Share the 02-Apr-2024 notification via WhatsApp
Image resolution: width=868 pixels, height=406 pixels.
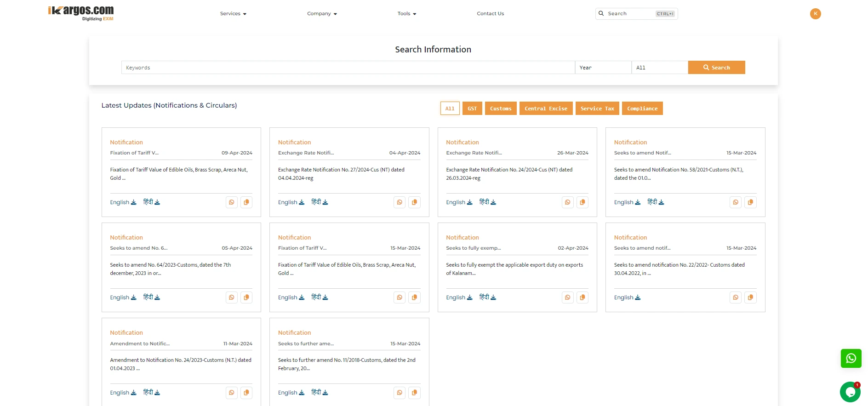coord(567,297)
